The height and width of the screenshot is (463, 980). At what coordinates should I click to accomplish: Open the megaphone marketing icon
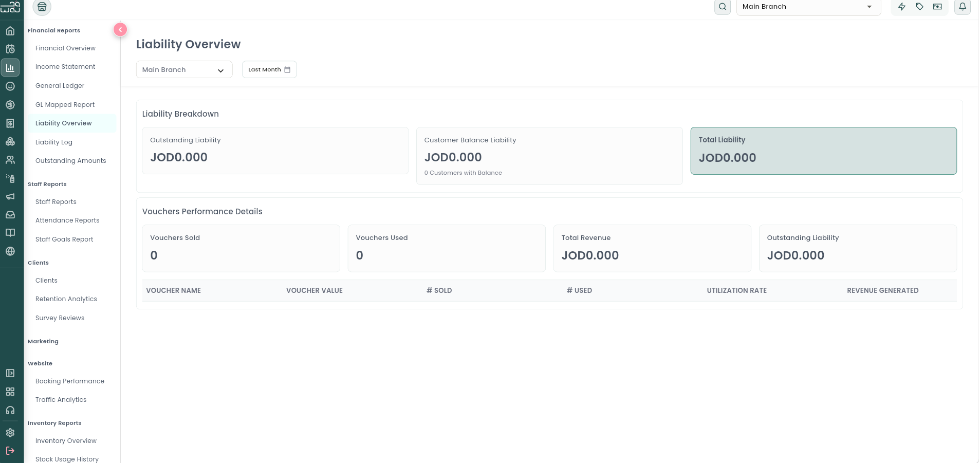10,196
